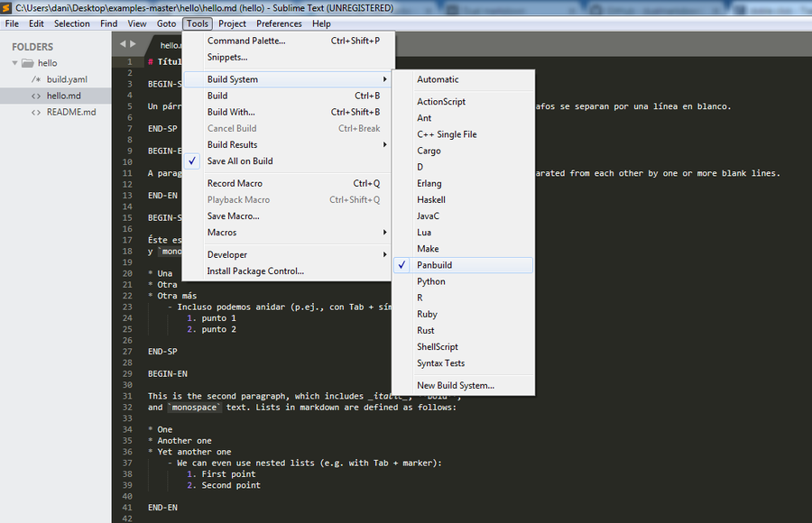Click the file type icon beside build.yaml

[x=36, y=79]
